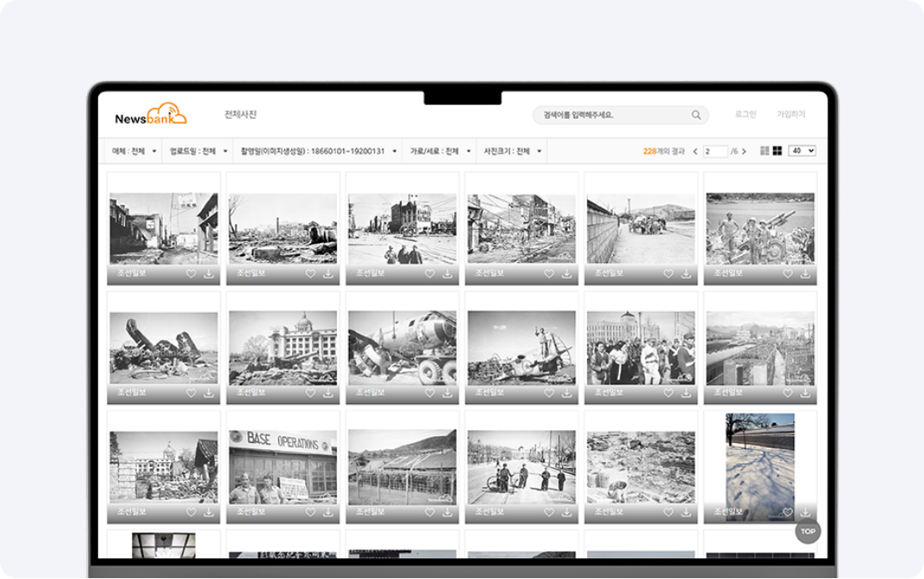Go to the next results page
Image resolution: width=924 pixels, height=579 pixels.
coord(744,152)
